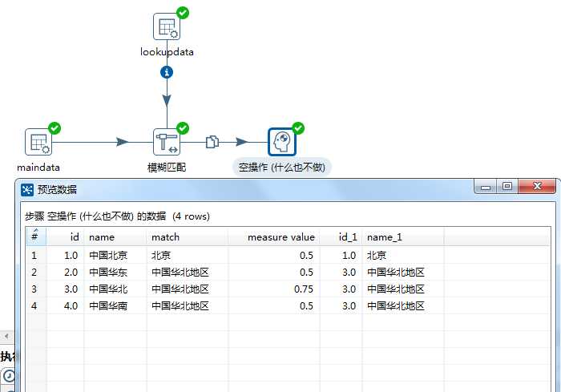Select name_1 cell 中国华北地区 in row 3
The image size is (561, 392).
point(403,289)
